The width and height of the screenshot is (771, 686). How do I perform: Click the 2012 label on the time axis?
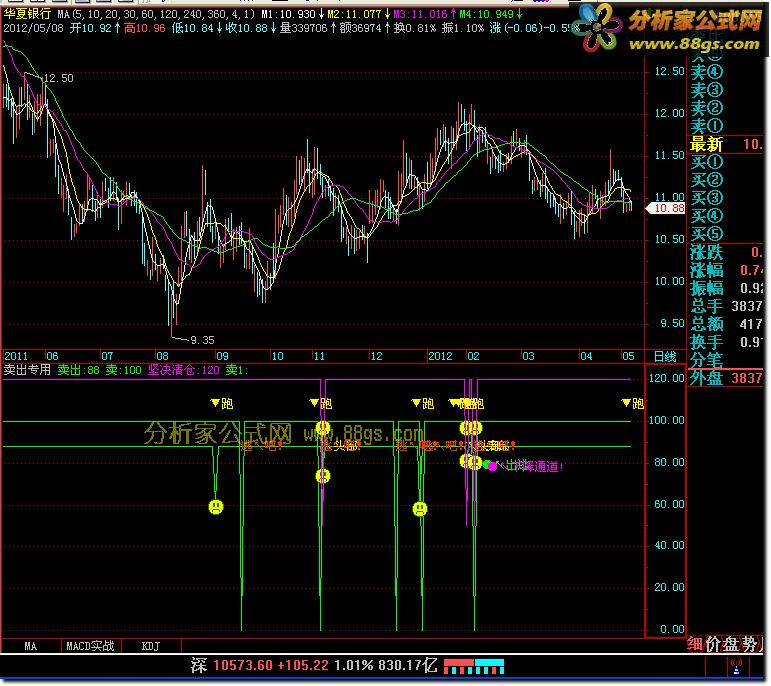440,356
